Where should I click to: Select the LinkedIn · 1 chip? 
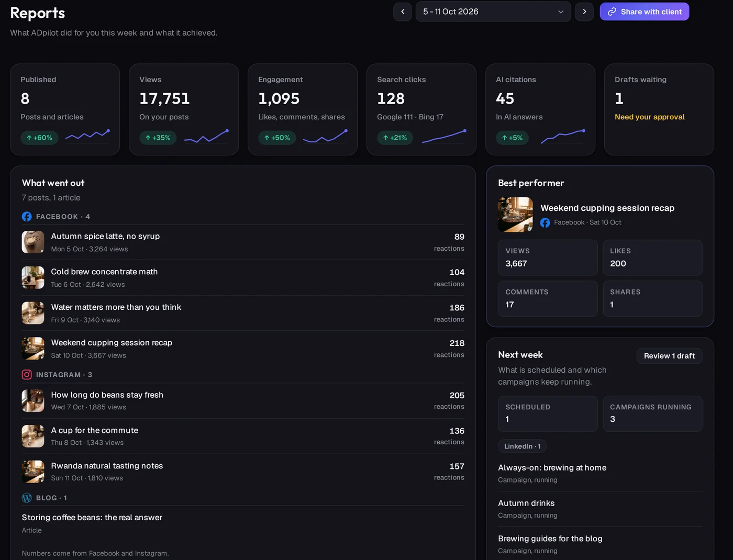coord(522,446)
